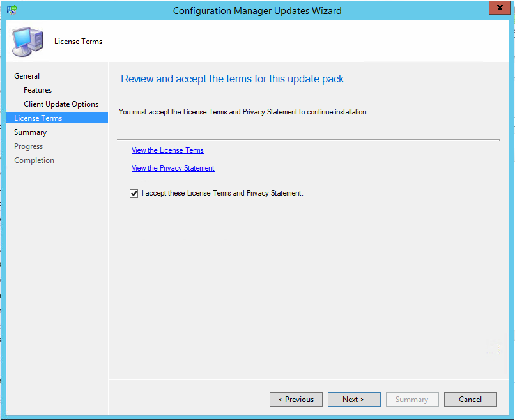
Task: Select the Progress step in sidebar
Action: (x=28, y=146)
